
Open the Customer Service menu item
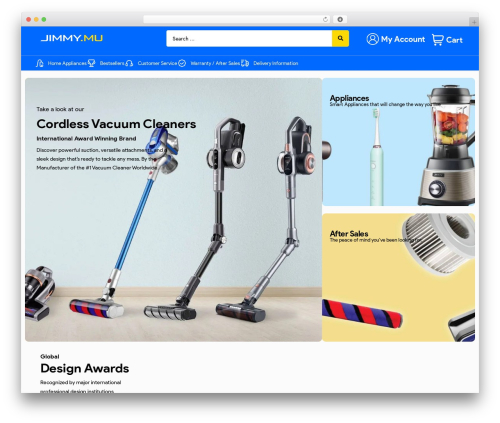point(157,63)
